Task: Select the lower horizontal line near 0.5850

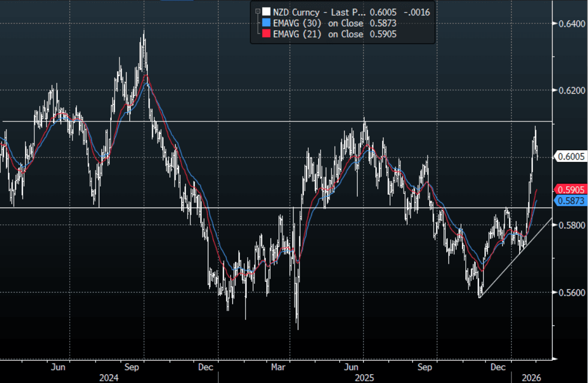Action: tap(164, 208)
